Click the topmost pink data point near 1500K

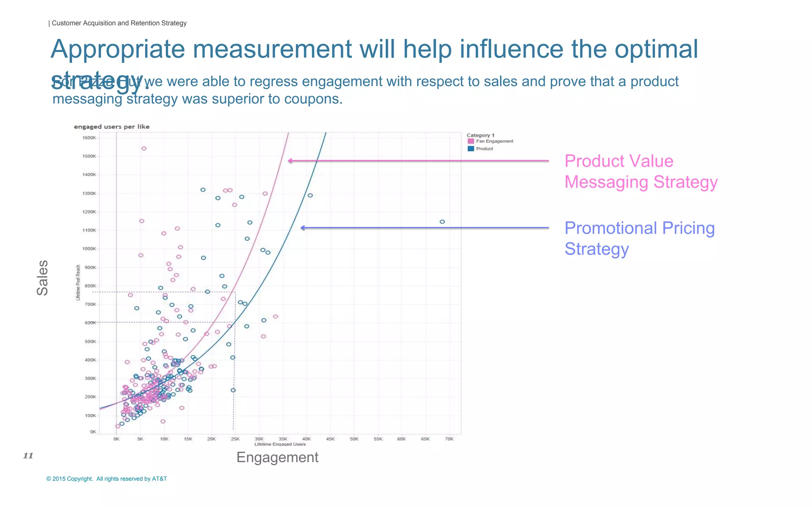pos(144,148)
